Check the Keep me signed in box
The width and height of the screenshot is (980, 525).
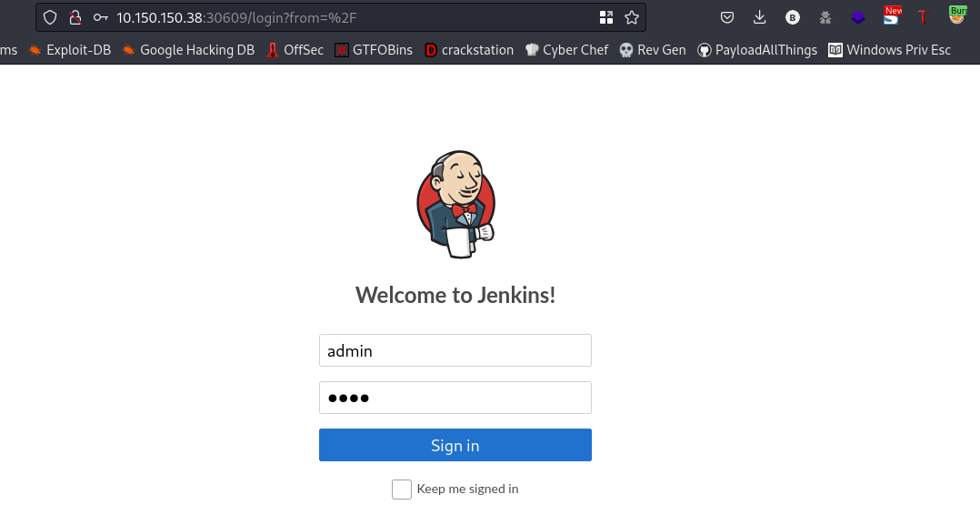click(x=402, y=490)
